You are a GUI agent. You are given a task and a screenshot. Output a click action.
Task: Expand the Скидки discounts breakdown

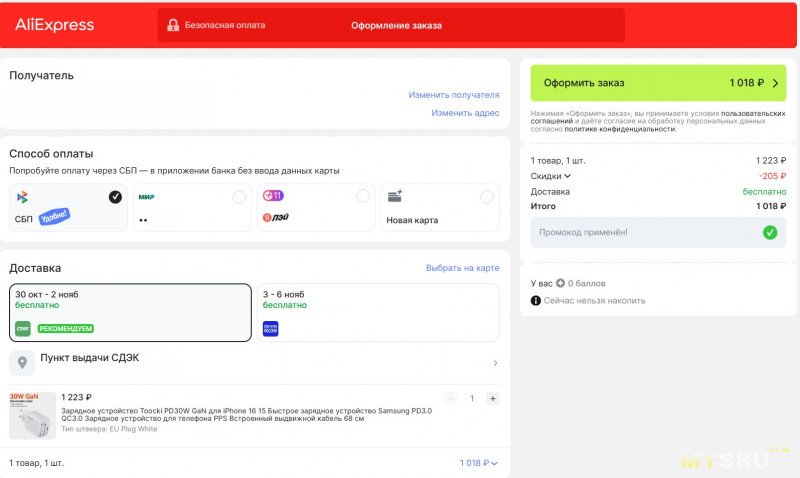[551, 176]
